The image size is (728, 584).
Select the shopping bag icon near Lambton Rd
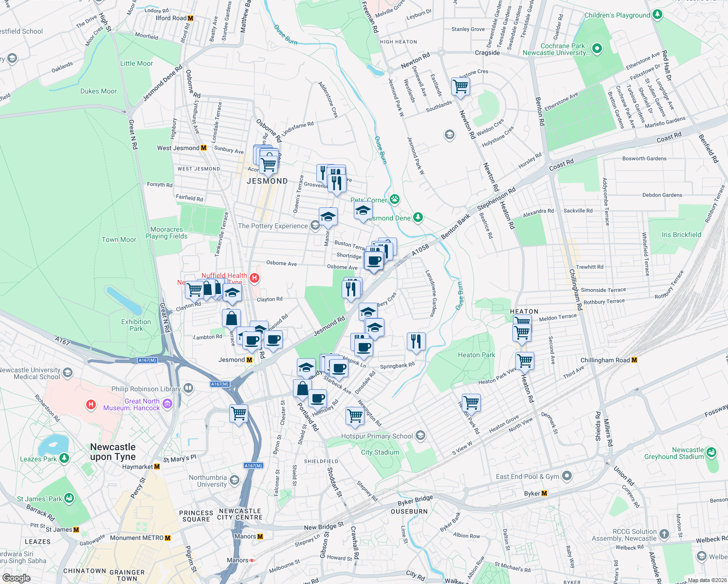(232, 318)
